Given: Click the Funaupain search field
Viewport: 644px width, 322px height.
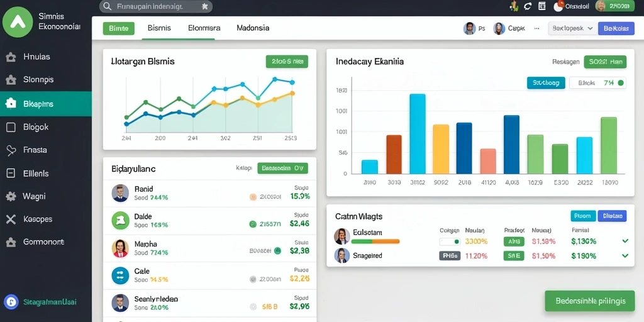Looking at the screenshot, I should (x=156, y=6).
